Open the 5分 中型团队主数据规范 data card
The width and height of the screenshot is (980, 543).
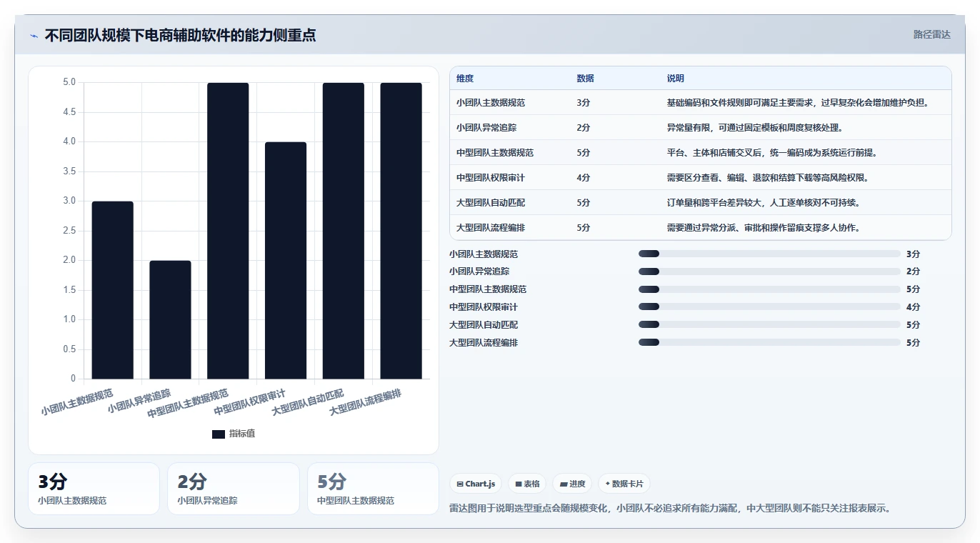click(x=373, y=489)
